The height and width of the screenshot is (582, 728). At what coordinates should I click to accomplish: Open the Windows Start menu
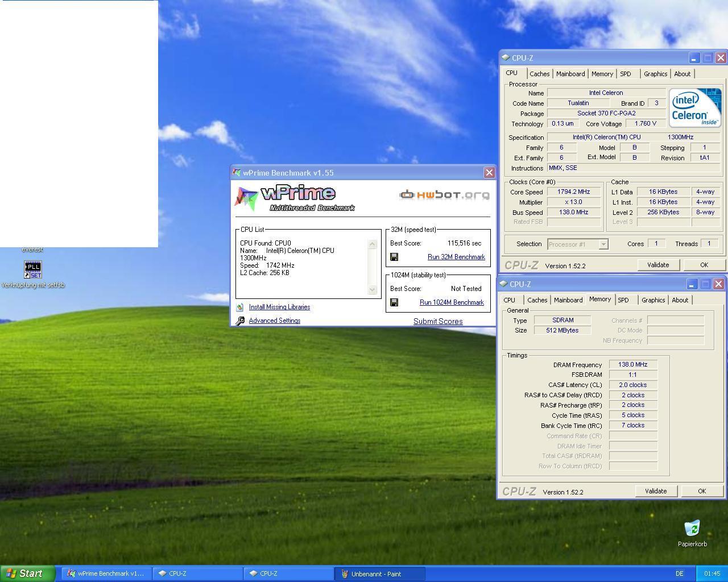28,573
